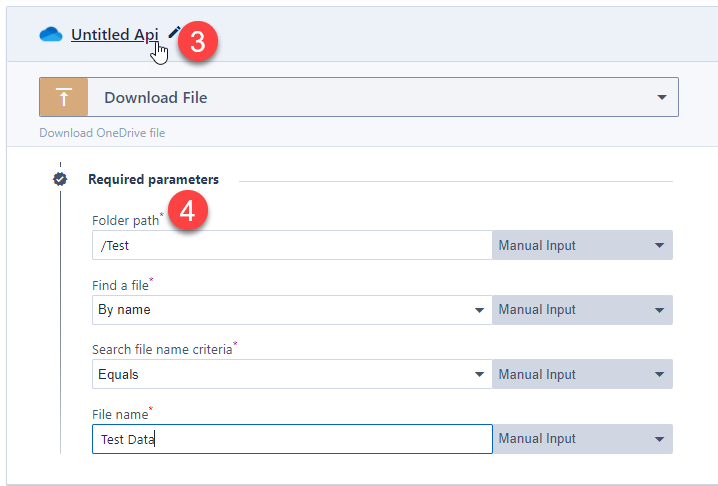Click the Required parameters checkmark icon
The height and width of the screenshot is (486, 718).
pos(60,179)
